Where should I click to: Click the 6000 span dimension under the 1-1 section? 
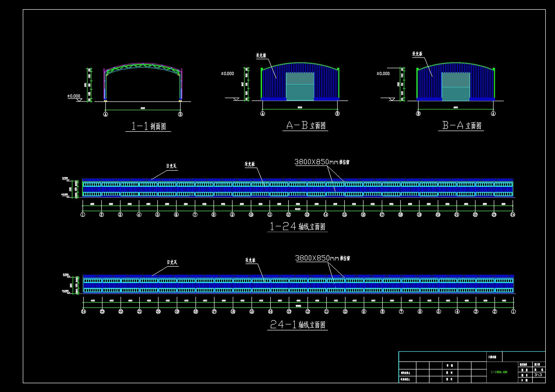coord(143,108)
